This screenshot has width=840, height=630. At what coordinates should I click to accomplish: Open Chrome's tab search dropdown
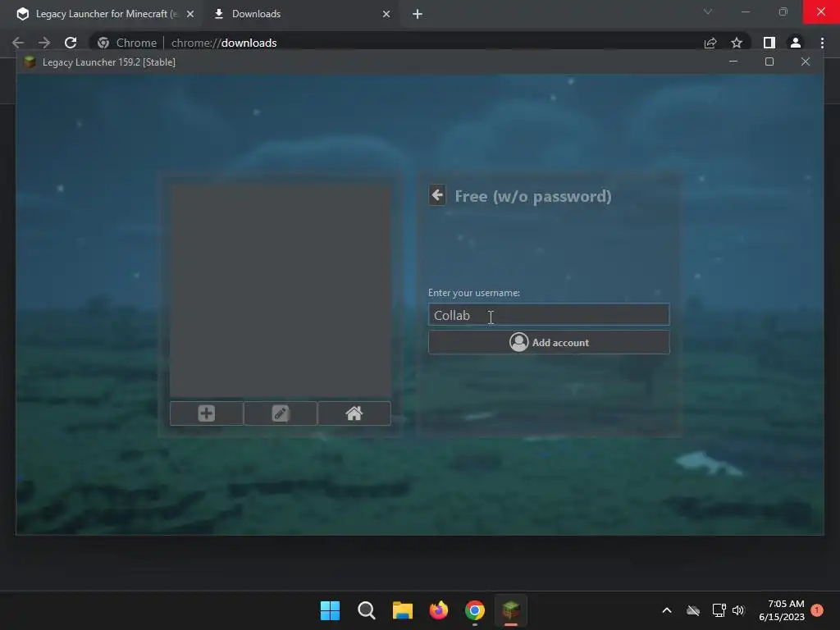(x=708, y=11)
